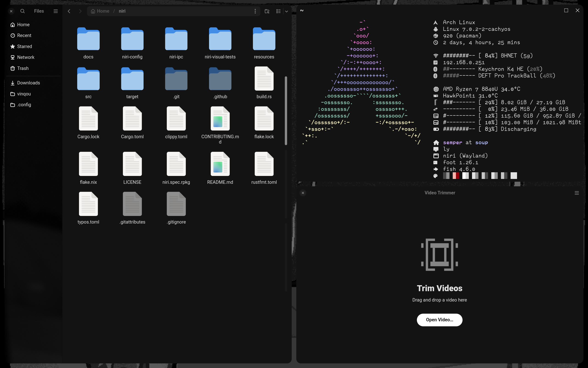Open search in Files window
Screen dimensions: 588x368
tap(22, 11)
